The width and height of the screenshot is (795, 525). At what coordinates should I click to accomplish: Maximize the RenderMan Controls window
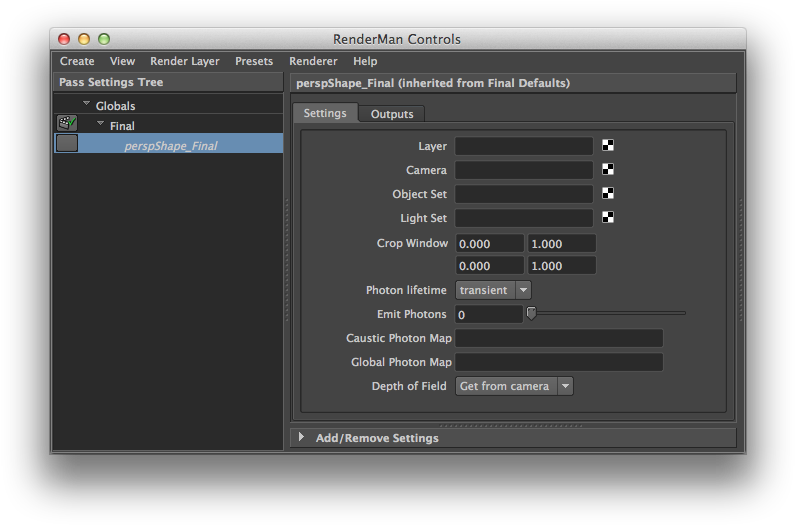104,39
